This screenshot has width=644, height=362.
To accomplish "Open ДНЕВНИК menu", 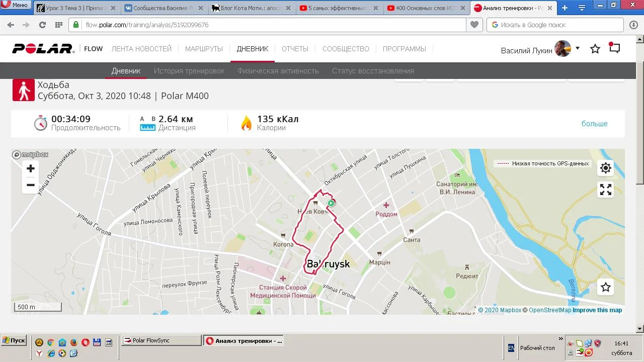I will pos(253,49).
